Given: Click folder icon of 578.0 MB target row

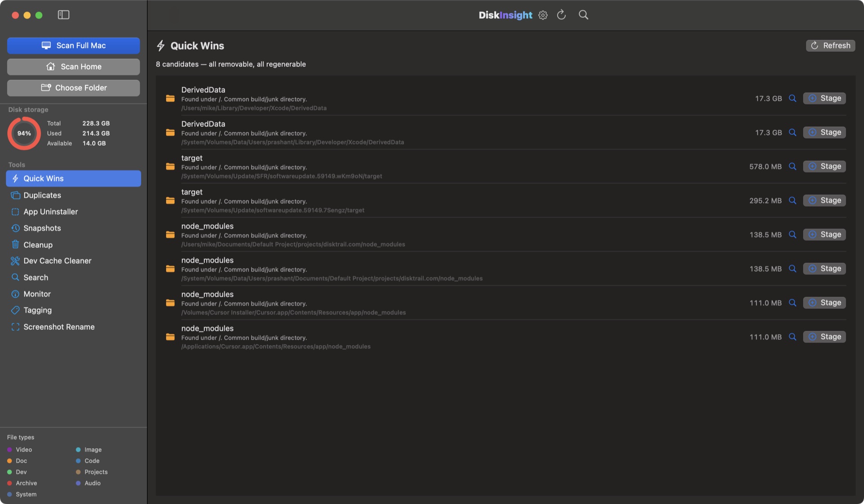Looking at the screenshot, I should point(170,166).
